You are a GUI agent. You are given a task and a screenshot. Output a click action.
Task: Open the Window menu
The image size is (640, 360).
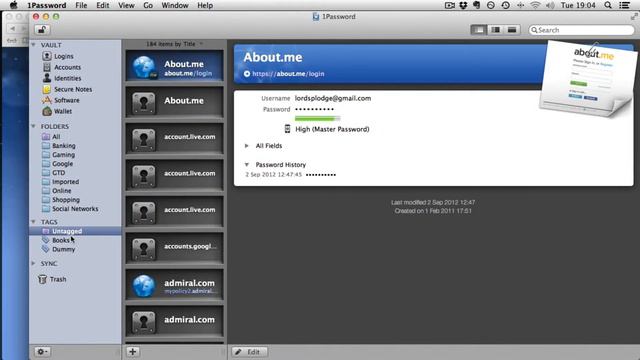coord(175,5)
